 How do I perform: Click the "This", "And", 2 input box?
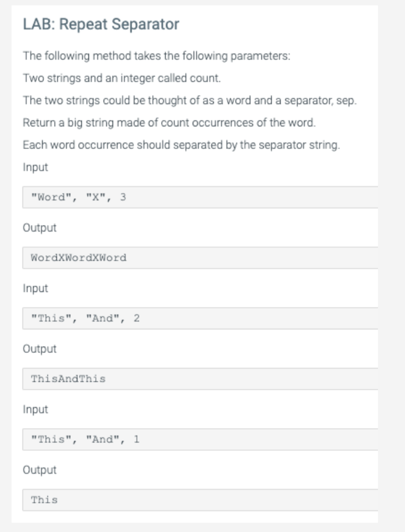pos(200,318)
